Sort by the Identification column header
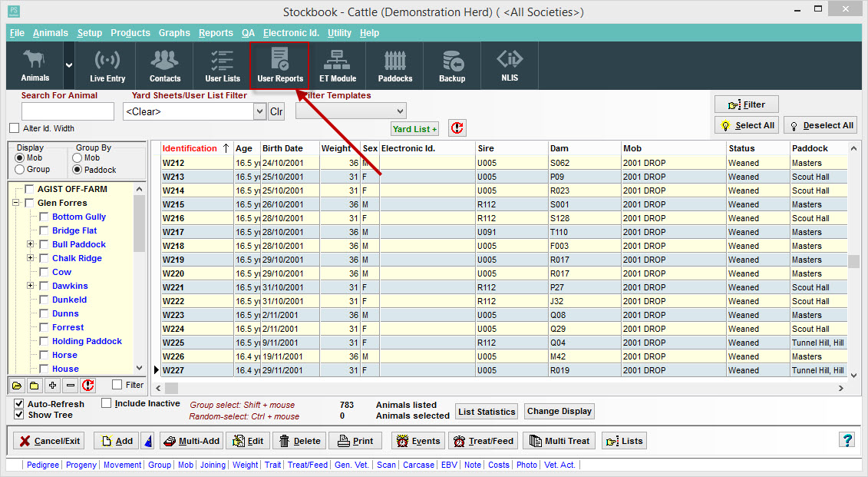Viewport: 868px width, 477px height. pos(196,148)
